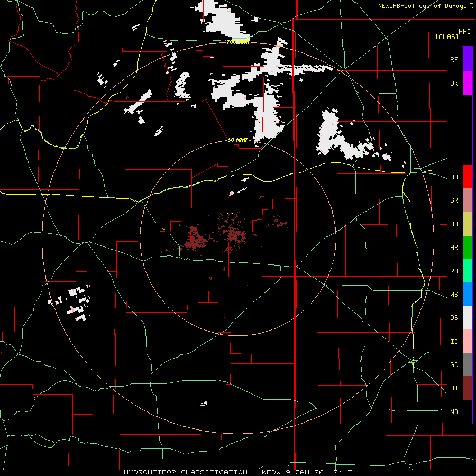
Task: Click the GC gray legend swatch
Action: pos(467,364)
